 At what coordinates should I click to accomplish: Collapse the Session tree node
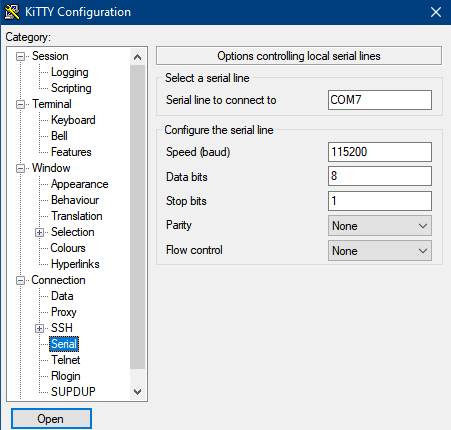coord(20,57)
